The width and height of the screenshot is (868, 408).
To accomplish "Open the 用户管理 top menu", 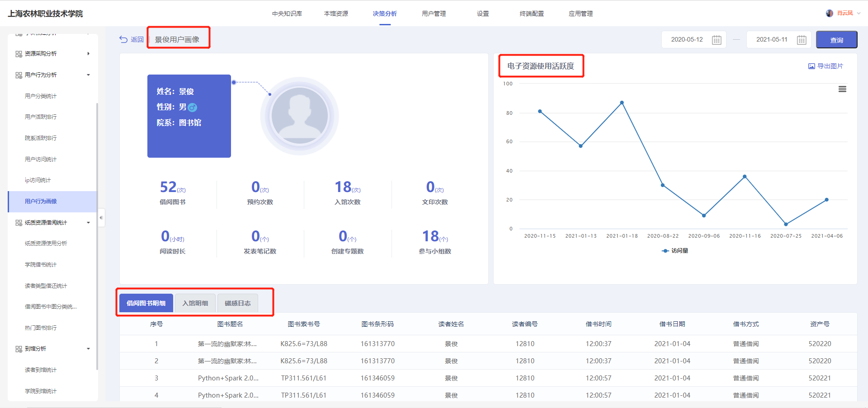I will (434, 14).
